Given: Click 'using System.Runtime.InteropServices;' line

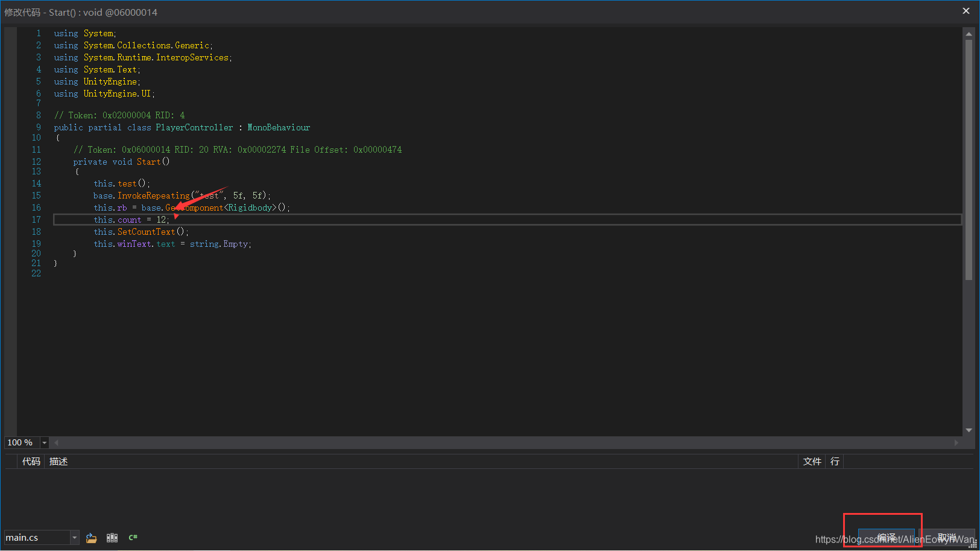Looking at the screenshot, I should [x=143, y=57].
